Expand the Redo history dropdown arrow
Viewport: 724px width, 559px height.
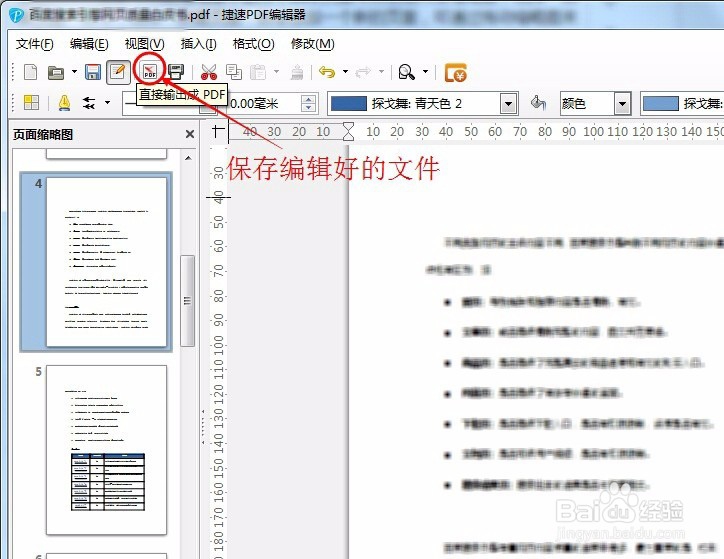tap(381, 72)
